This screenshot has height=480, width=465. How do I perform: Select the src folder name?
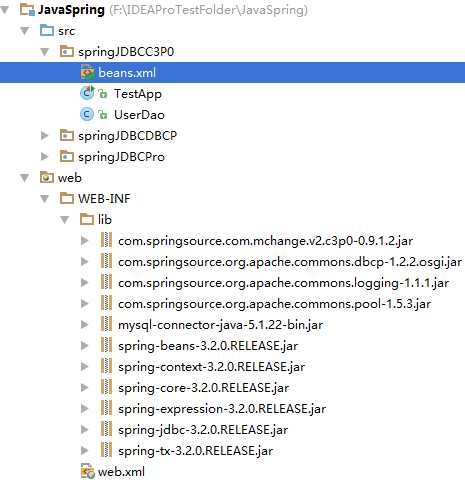coord(66,31)
